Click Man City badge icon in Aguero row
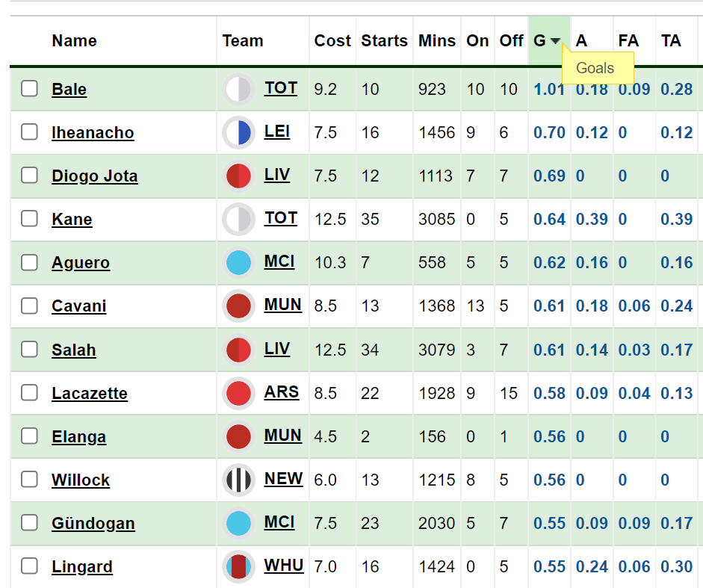 238,263
